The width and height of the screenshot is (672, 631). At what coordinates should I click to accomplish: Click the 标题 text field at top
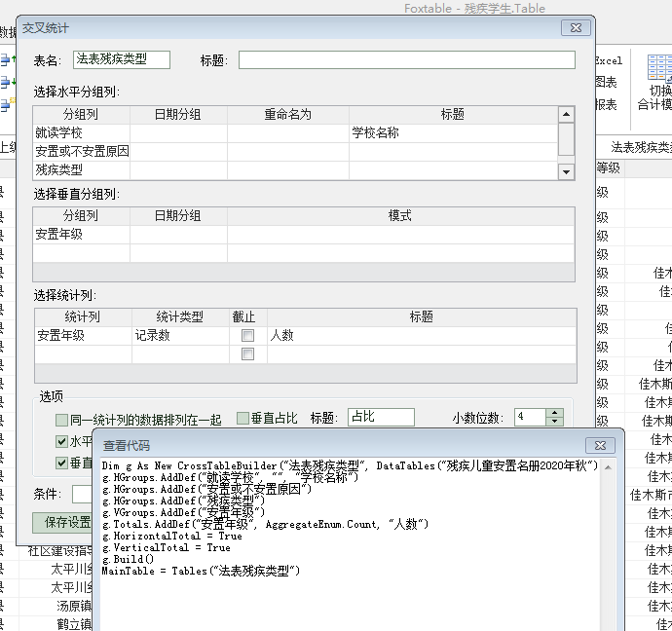404,60
